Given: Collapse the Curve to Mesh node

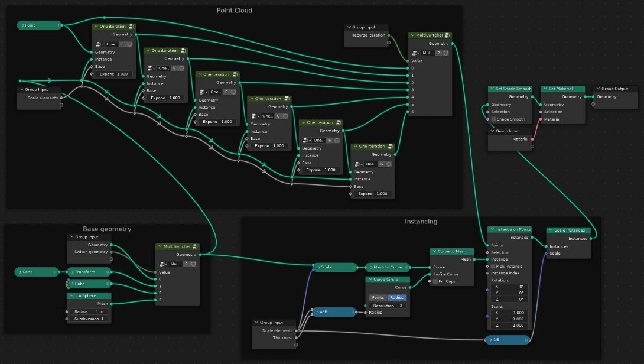Looking at the screenshot, I should (434, 251).
